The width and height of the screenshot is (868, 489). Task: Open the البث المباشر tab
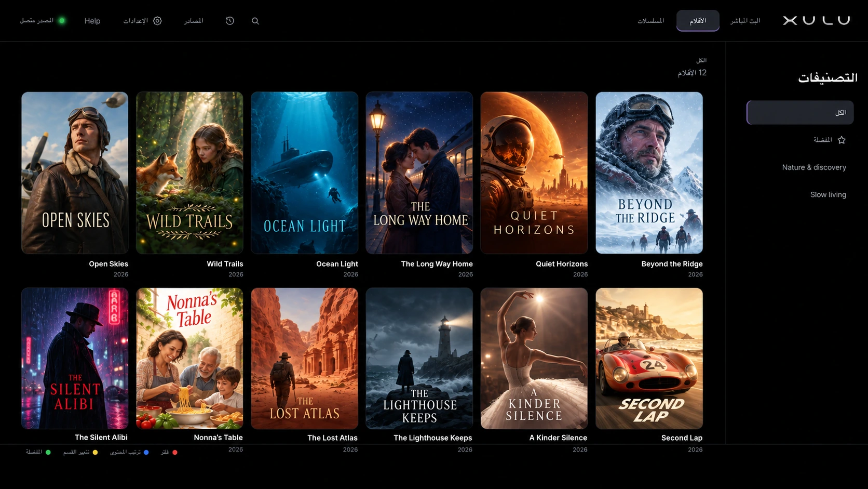[745, 21]
